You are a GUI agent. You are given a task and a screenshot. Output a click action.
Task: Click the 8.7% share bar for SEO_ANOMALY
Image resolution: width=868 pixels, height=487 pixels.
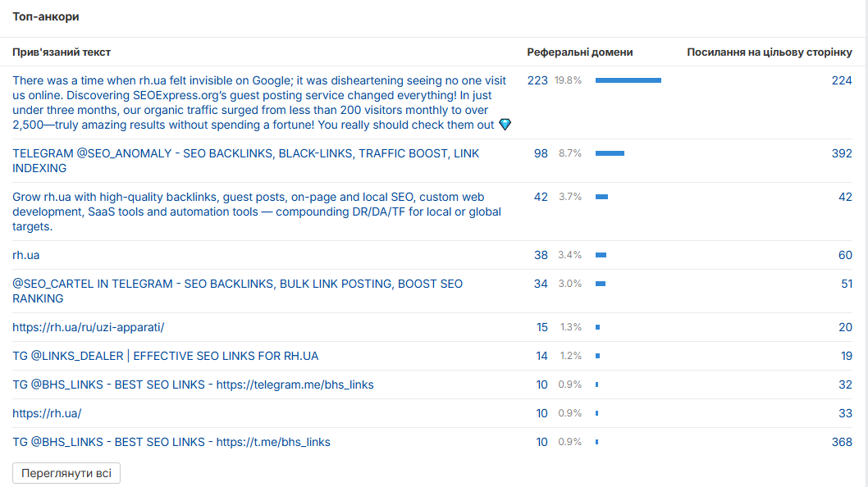pos(610,153)
